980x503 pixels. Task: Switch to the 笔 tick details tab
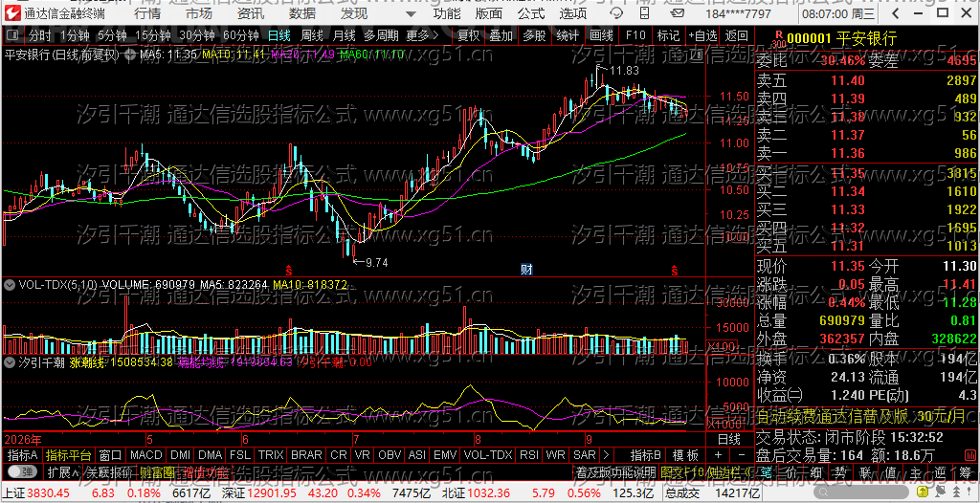765,471
